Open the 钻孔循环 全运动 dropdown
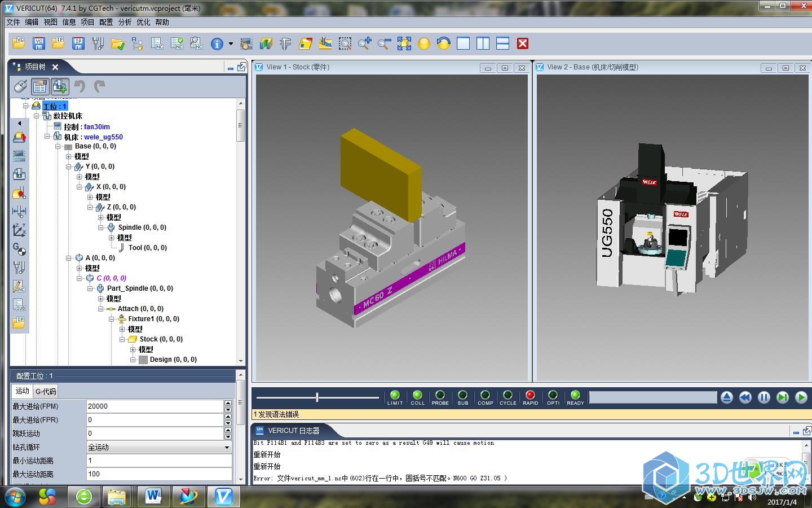 (x=159, y=447)
